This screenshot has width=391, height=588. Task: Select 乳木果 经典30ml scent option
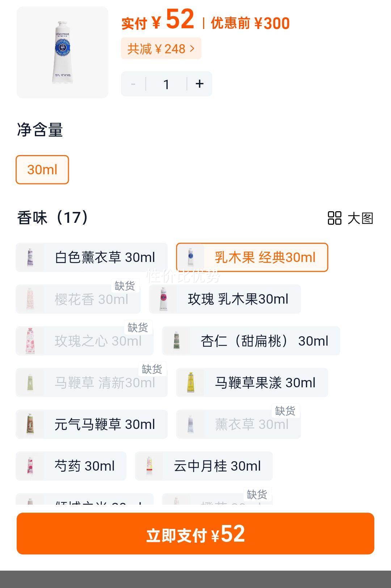(252, 258)
